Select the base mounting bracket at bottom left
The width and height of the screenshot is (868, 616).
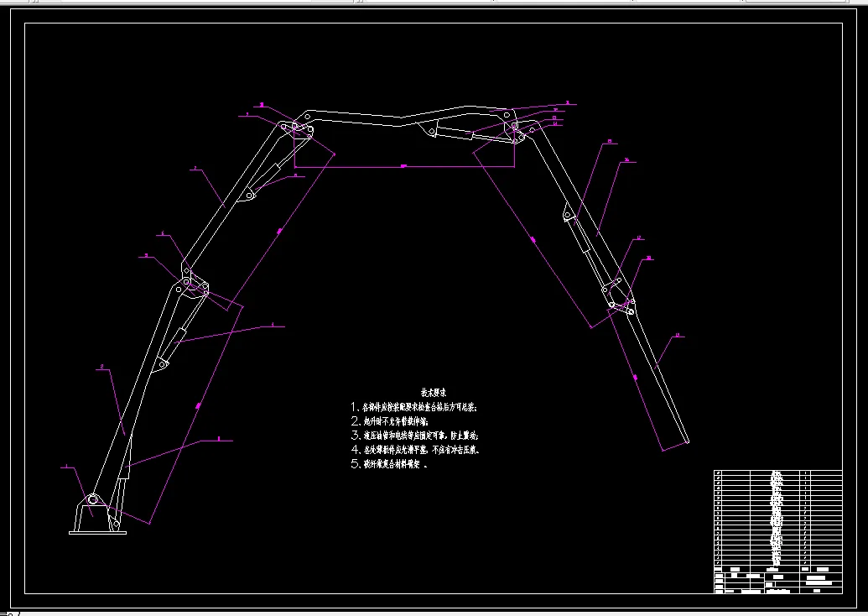tap(97, 515)
